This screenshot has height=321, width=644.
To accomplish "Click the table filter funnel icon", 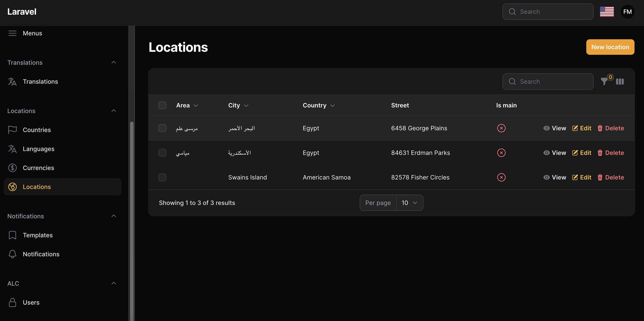I will (x=604, y=82).
